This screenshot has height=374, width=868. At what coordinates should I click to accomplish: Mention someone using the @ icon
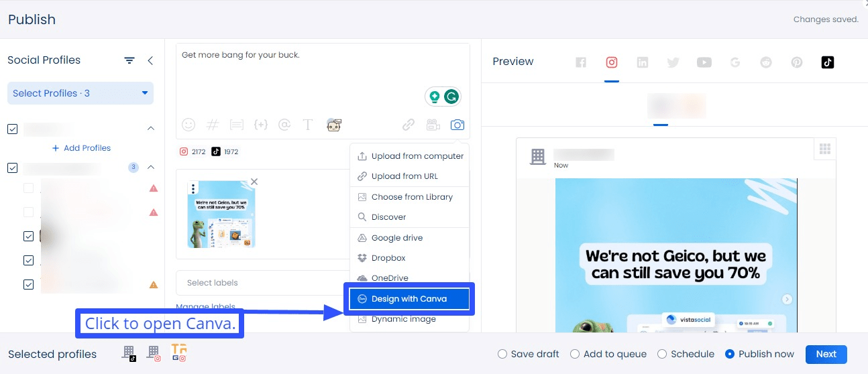pos(284,125)
